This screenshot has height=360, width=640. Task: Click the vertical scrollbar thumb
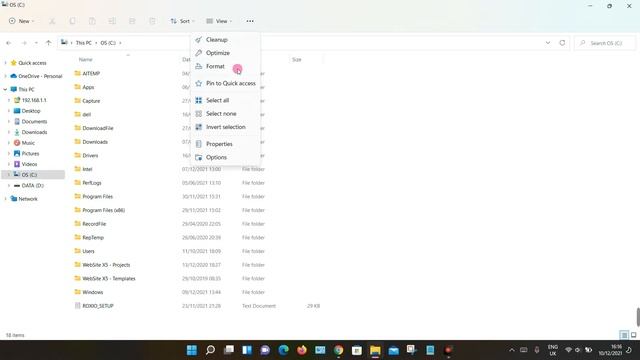click(x=638, y=317)
